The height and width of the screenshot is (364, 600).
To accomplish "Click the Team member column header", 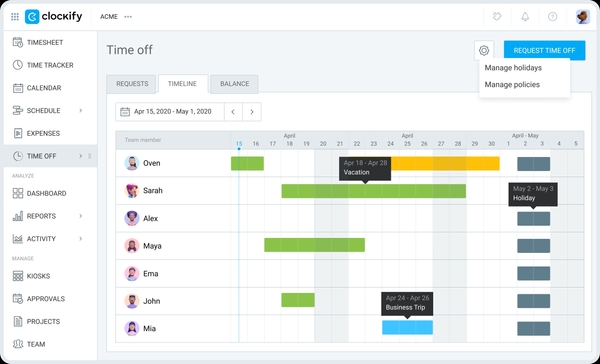I will point(143,140).
